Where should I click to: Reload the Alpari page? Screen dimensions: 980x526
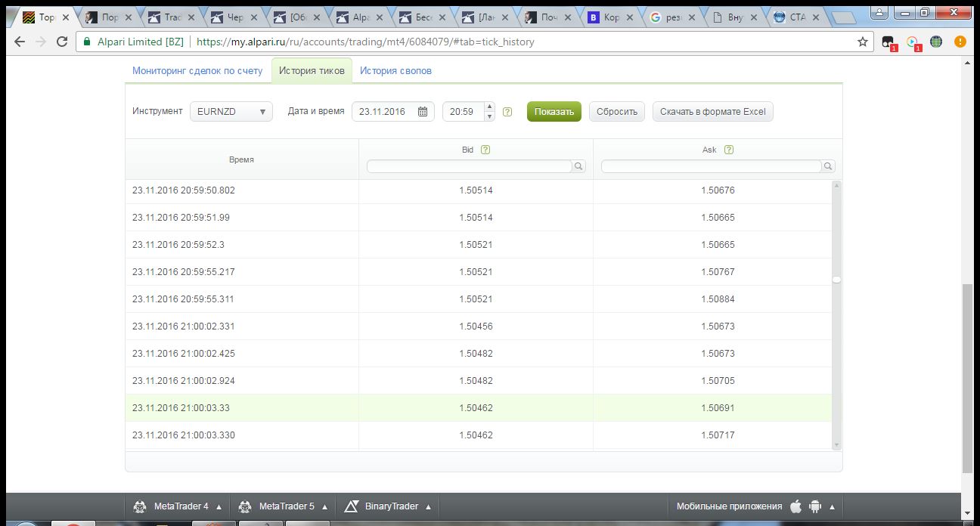62,42
